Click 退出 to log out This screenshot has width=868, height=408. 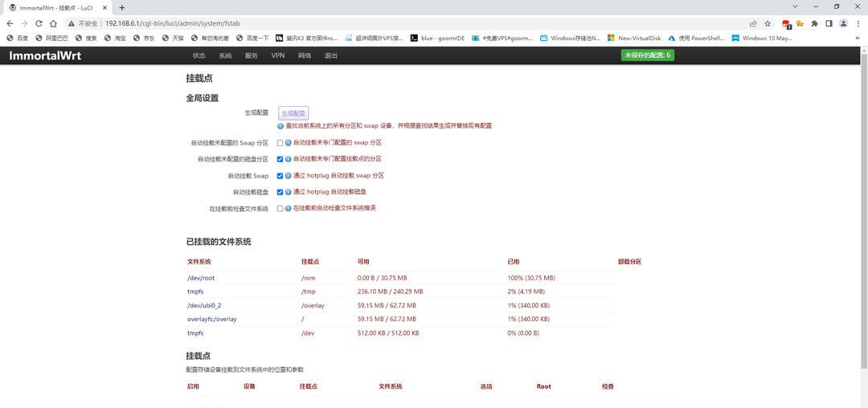click(331, 56)
